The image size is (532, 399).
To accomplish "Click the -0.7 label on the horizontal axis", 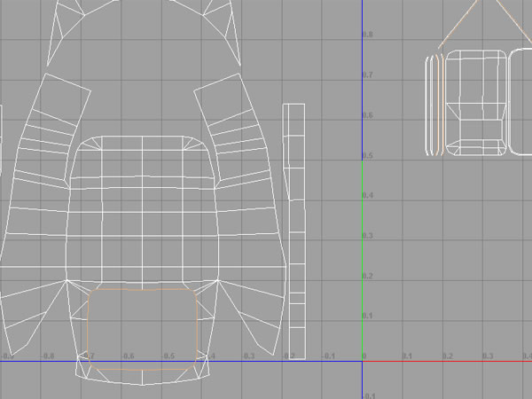I will click(x=88, y=356).
